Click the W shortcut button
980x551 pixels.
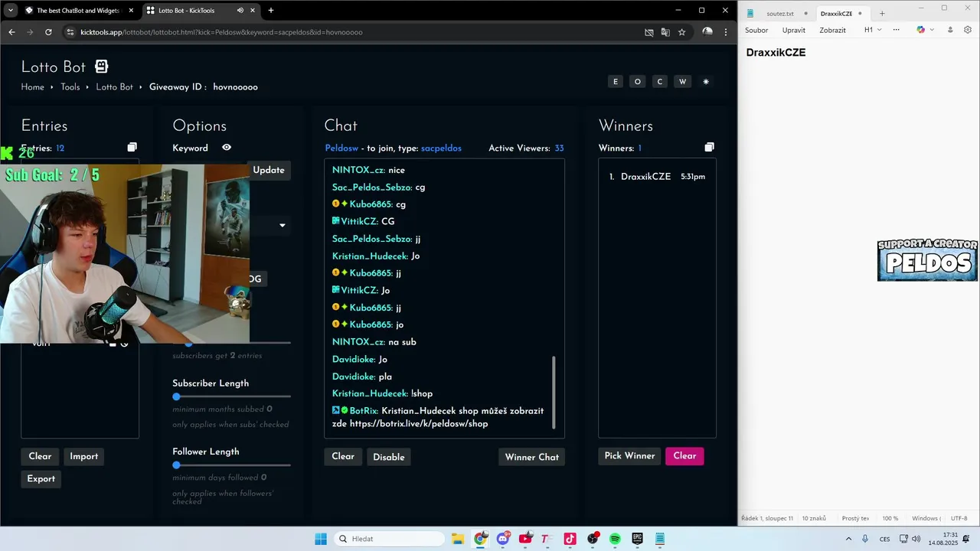682,82
